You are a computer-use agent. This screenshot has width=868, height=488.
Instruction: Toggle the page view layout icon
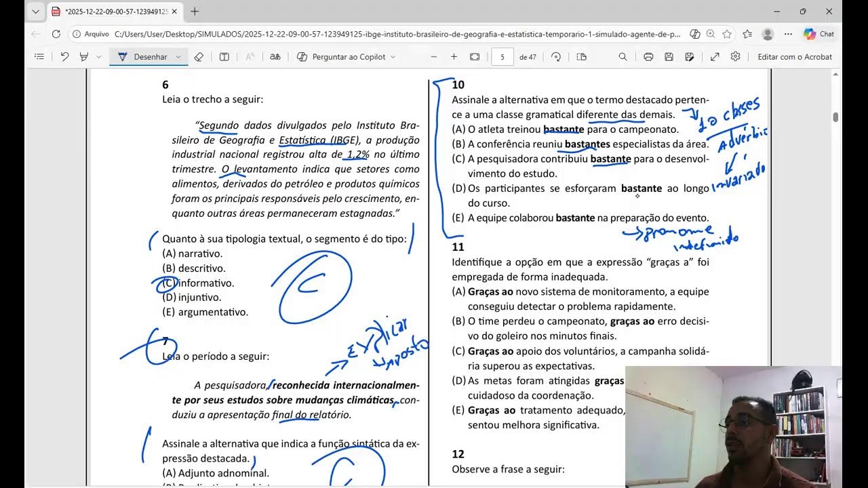[581, 57]
